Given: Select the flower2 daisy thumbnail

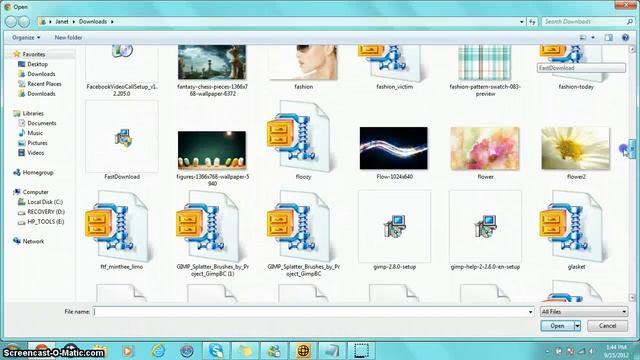Looking at the screenshot, I should (x=576, y=149).
